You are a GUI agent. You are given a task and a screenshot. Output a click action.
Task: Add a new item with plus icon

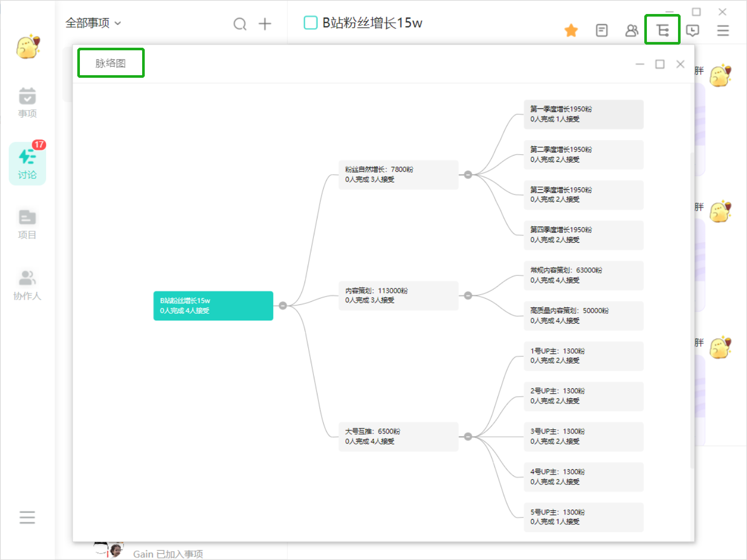pos(265,24)
